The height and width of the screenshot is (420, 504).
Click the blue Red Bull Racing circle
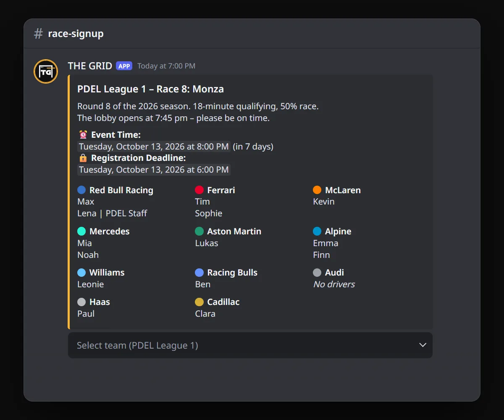point(81,190)
